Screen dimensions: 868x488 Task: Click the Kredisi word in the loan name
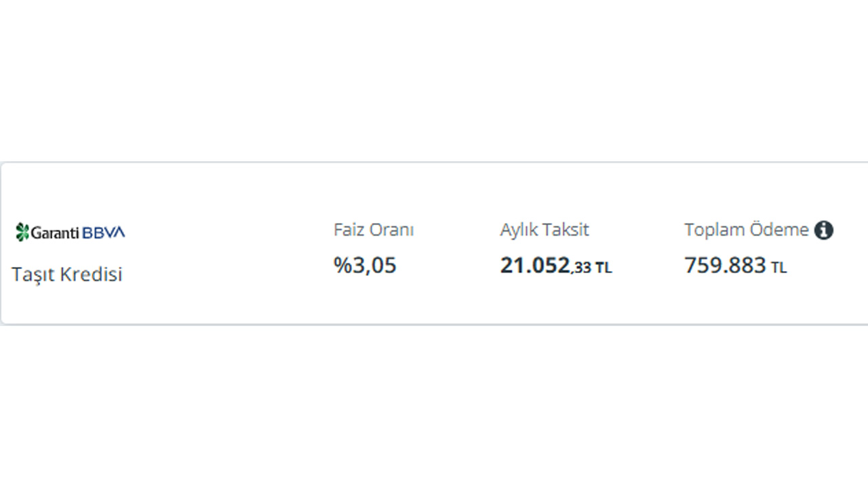[x=92, y=274]
